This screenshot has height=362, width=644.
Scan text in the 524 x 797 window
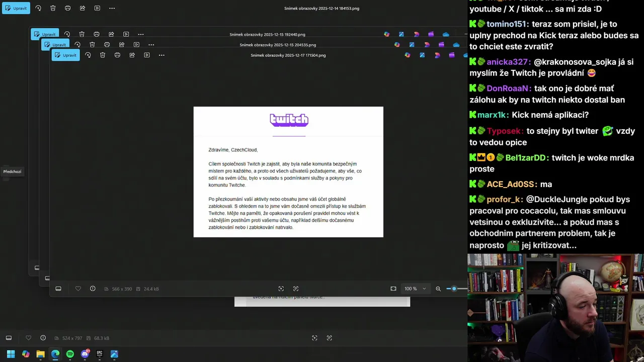click(x=330, y=338)
